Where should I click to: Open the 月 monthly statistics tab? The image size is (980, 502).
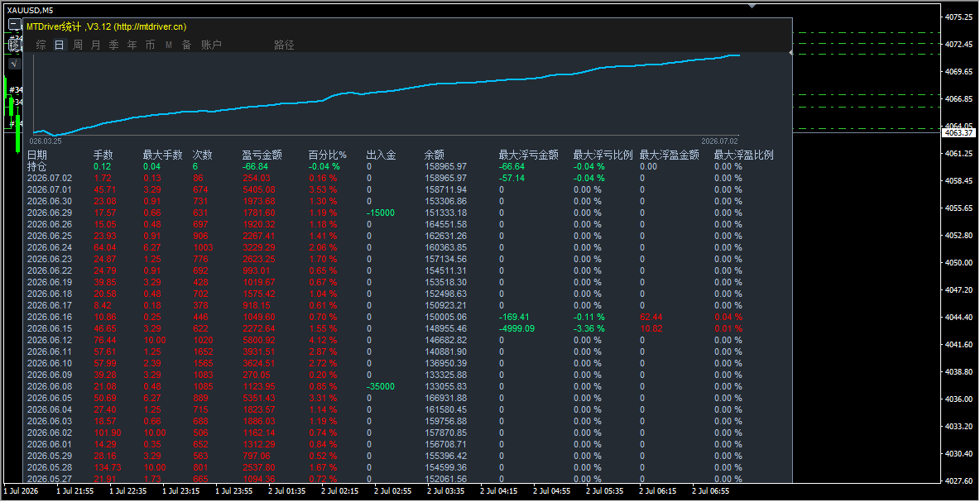tap(96, 45)
